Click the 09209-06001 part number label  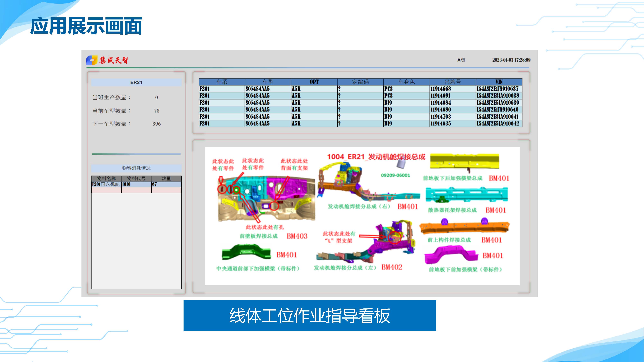[395, 175]
